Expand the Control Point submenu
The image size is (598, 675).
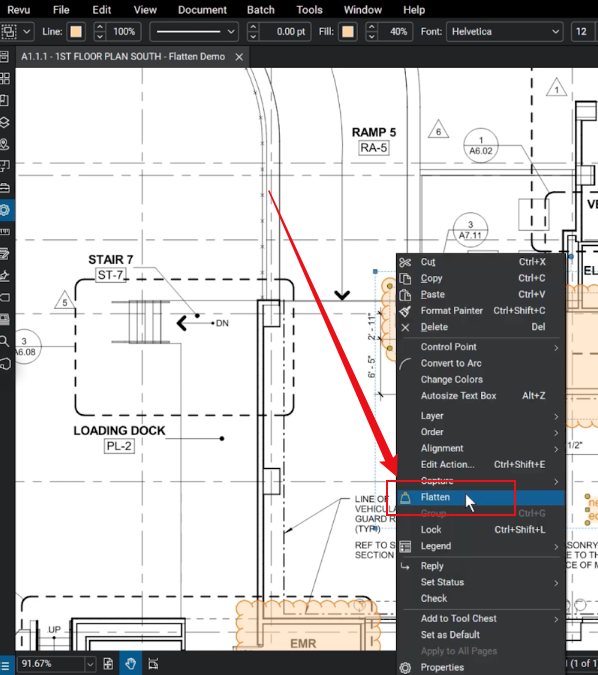(x=480, y=347)
